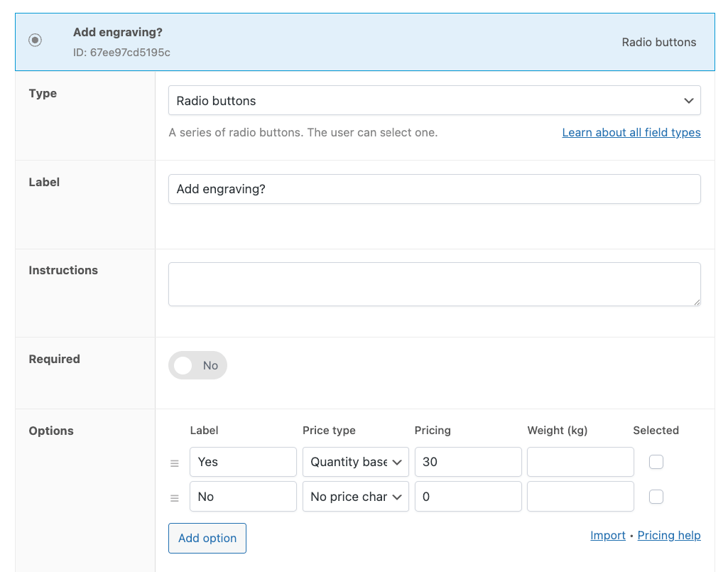
Task: Open the No price change dropdown
Action: (x=356, y=497)
